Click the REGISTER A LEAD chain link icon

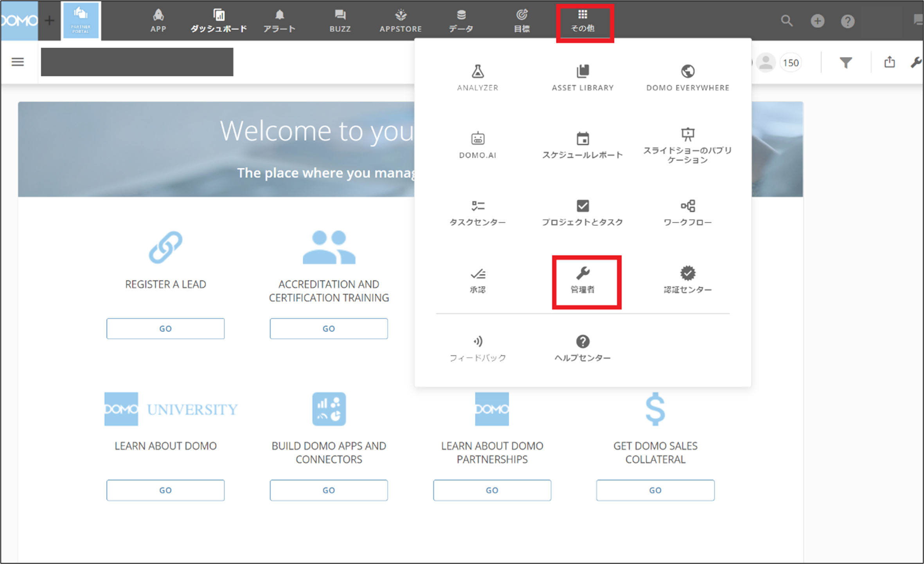tap(165, 247)
